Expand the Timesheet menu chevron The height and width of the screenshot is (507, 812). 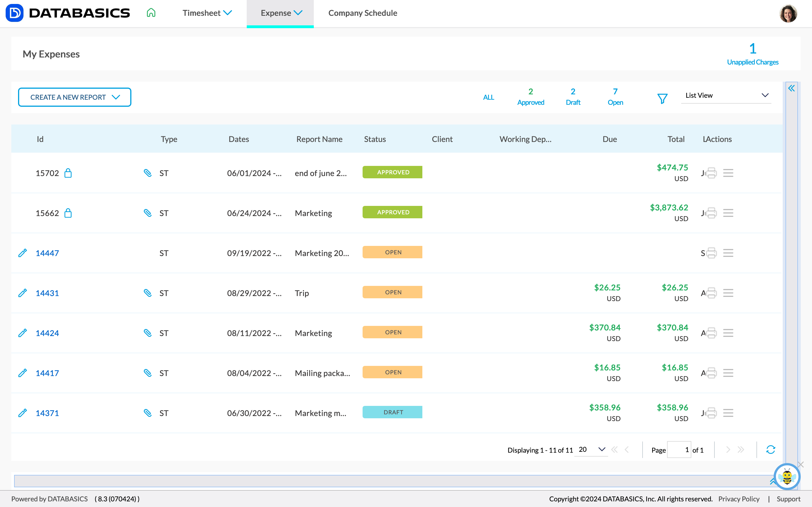228,13
